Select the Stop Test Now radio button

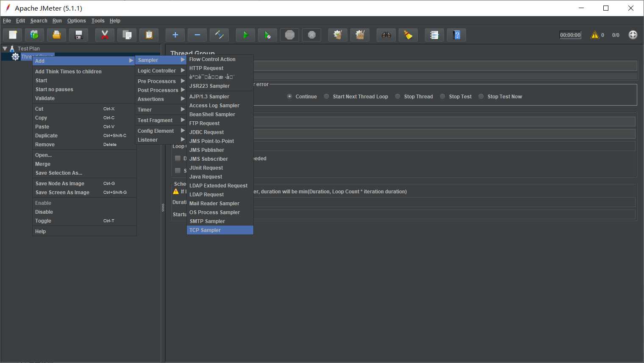[481, 97]
